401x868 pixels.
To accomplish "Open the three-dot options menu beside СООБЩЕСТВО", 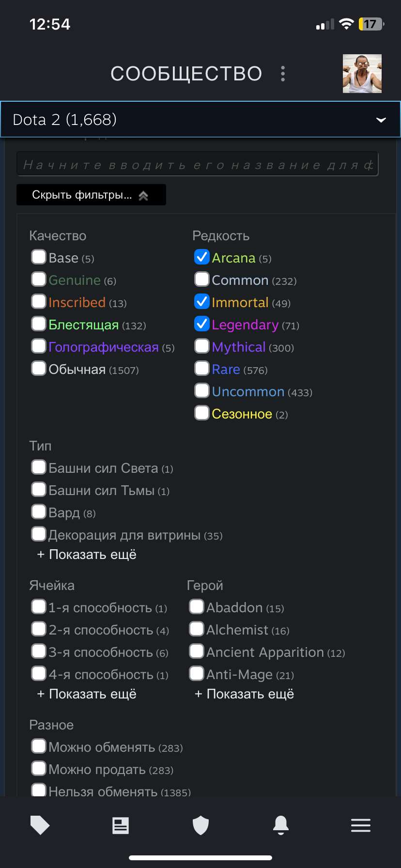I will click(x=282, y=74).
